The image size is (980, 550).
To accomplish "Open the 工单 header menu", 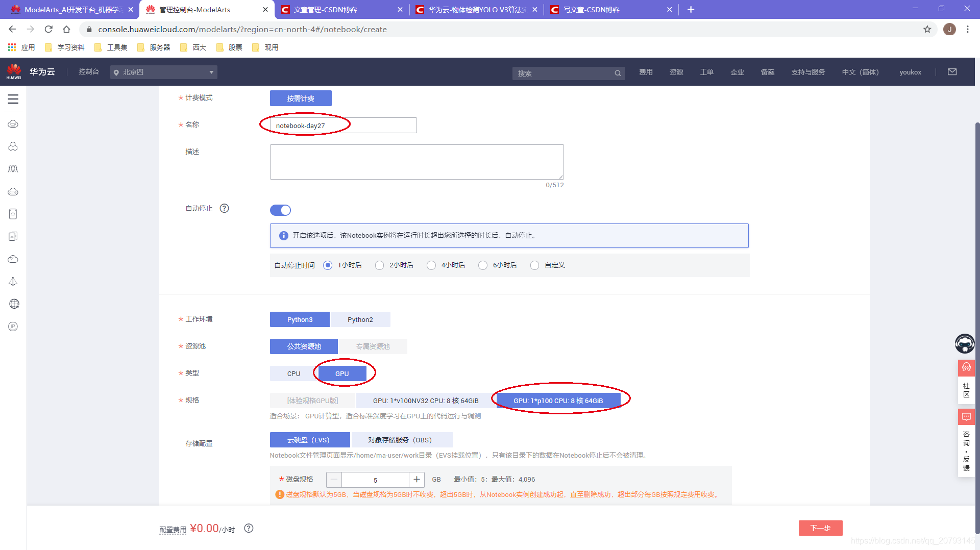I will pyautogui.click(x=707, y=72).
